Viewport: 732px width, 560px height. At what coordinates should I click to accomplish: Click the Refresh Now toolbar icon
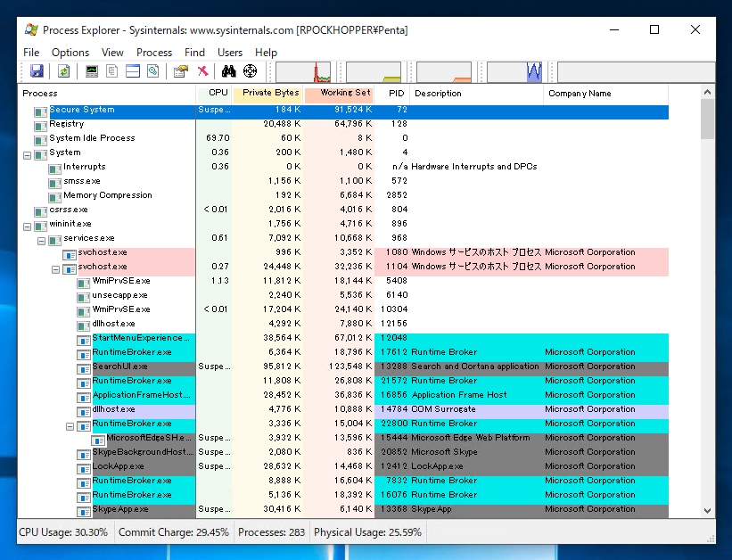[63, 70]
